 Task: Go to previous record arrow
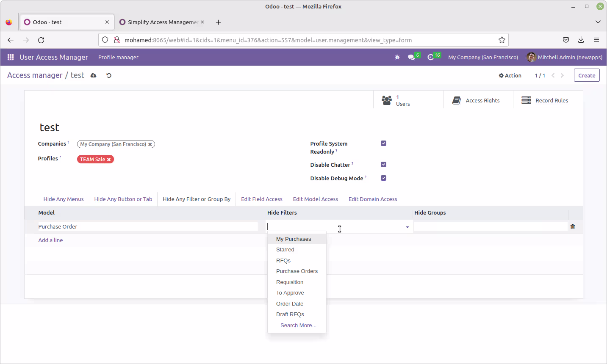click(553, 75)
